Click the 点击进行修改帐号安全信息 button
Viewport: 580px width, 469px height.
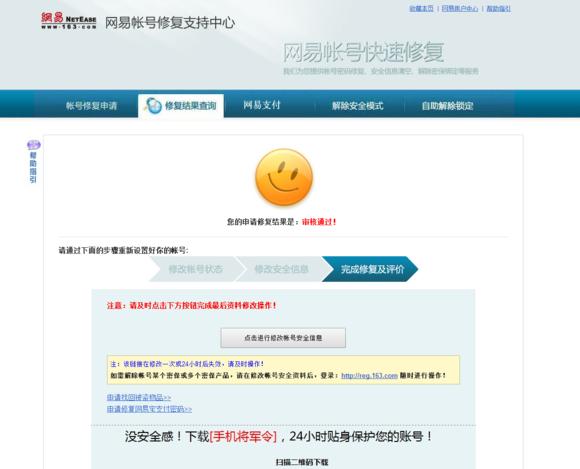point(283,338)
